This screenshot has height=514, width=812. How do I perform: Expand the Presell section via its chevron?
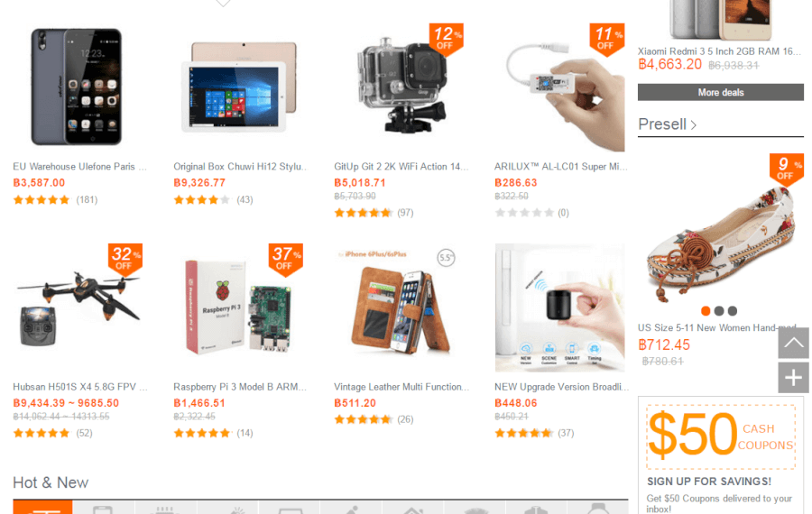694,124
